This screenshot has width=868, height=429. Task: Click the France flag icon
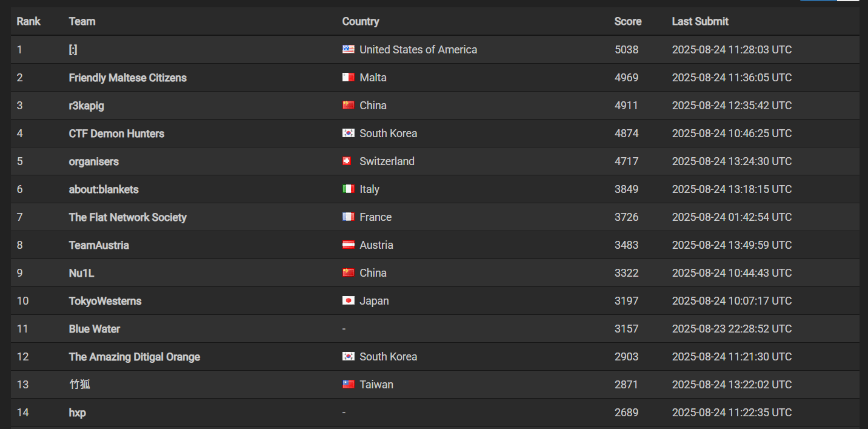(x=348, y=217)
